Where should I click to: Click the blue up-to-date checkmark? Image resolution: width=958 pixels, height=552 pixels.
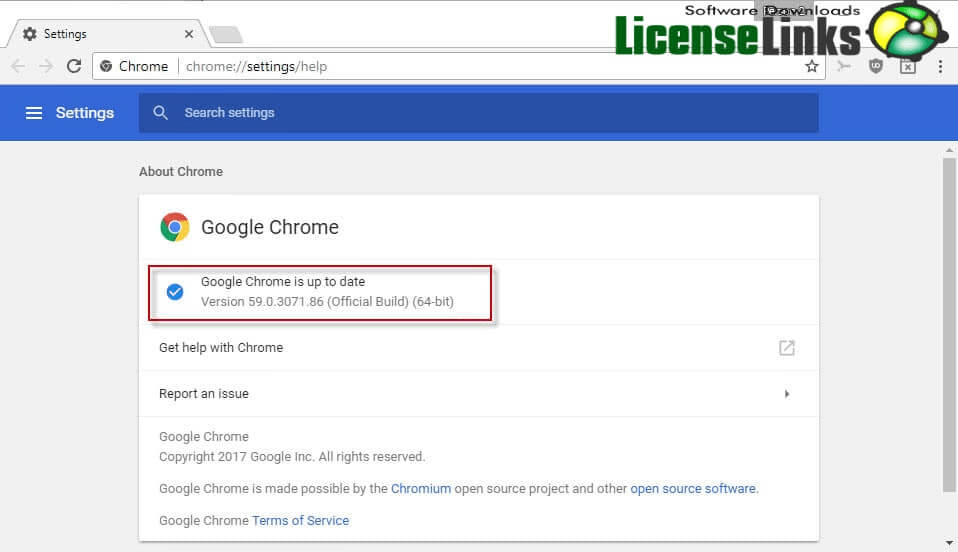(x=175, y=292)
